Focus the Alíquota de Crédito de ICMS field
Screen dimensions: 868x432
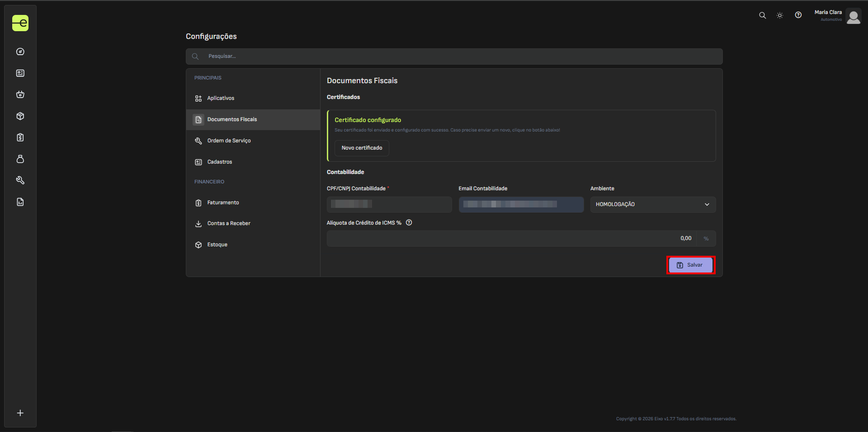coord(511,239)
